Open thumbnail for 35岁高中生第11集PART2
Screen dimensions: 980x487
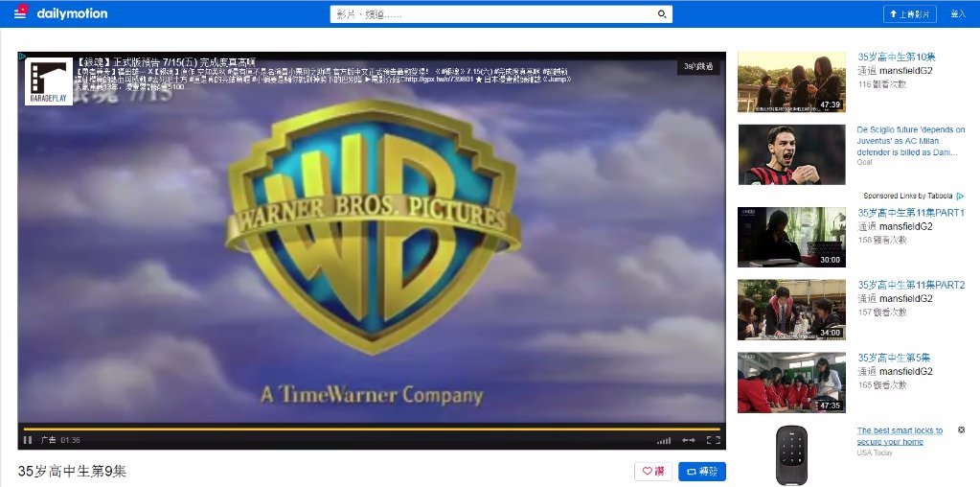791,310
